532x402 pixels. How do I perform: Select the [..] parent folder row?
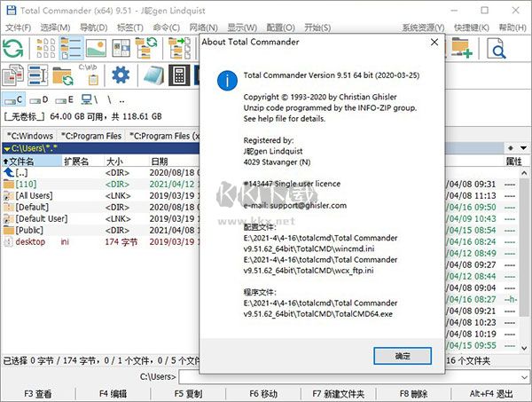(101, 173)
